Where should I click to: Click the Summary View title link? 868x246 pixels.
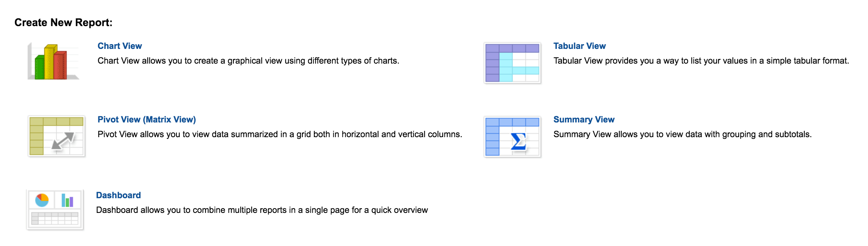point(584,120)
